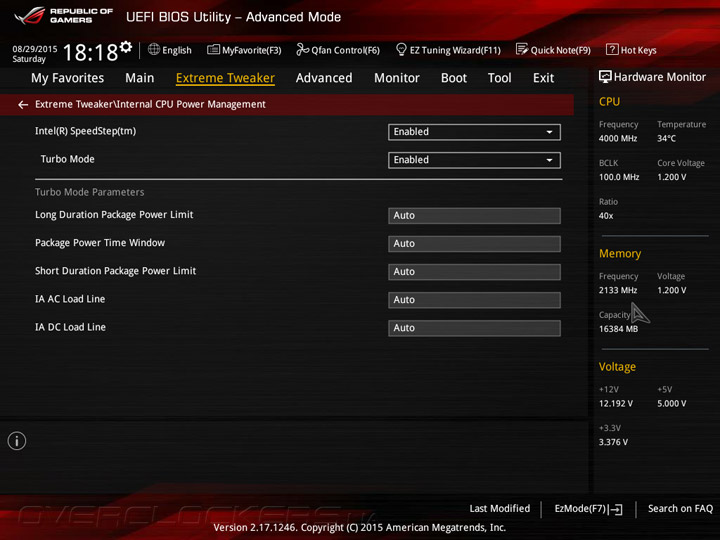Screen dimensions: 720x540
Task: Switch to EzMode(F7)
Action: (588, 509)
